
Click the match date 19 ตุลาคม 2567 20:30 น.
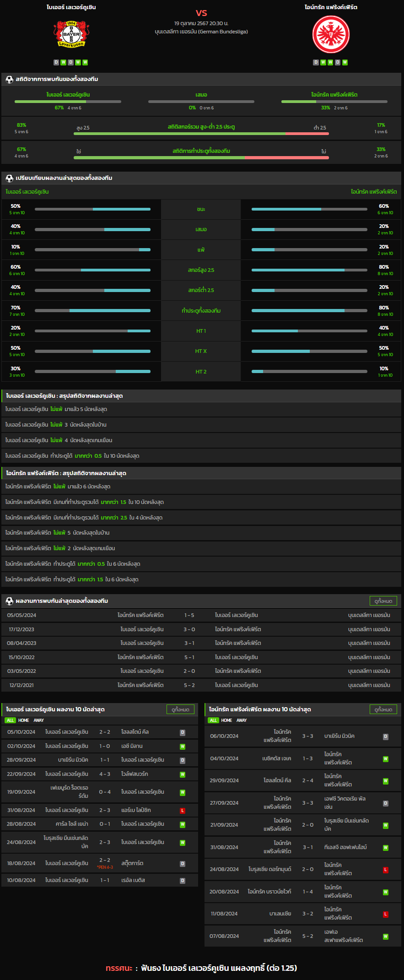pyautogui.click(x=201, y=23)
